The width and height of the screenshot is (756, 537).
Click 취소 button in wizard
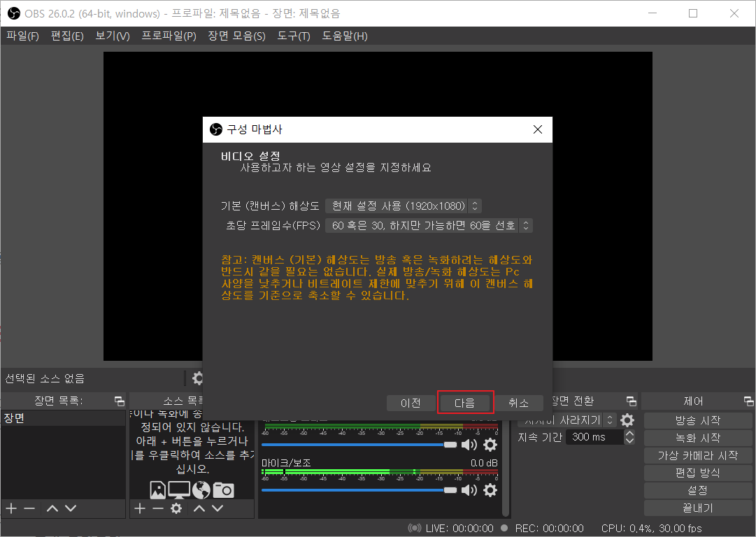tap(519, 403)
